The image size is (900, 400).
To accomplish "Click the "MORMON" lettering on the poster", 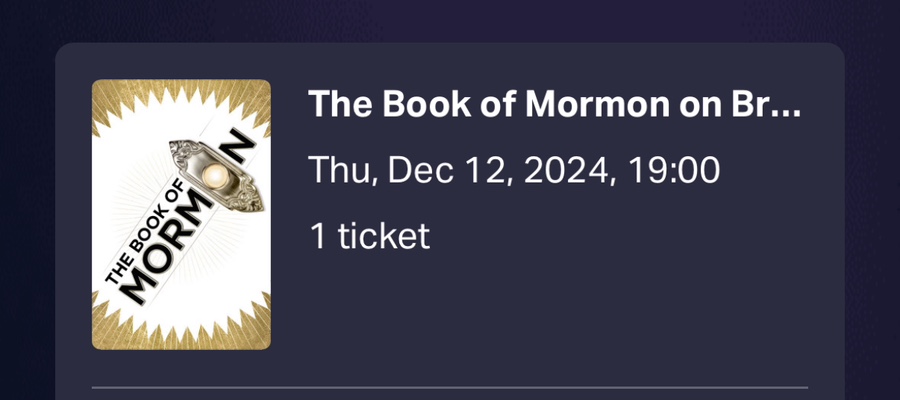I will coord(172,246).
